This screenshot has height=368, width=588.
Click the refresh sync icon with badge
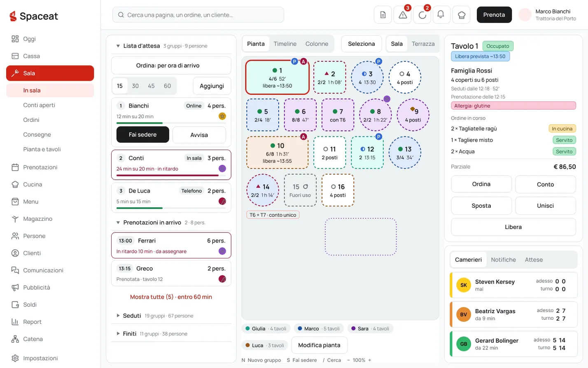click(x=422, y=15)
